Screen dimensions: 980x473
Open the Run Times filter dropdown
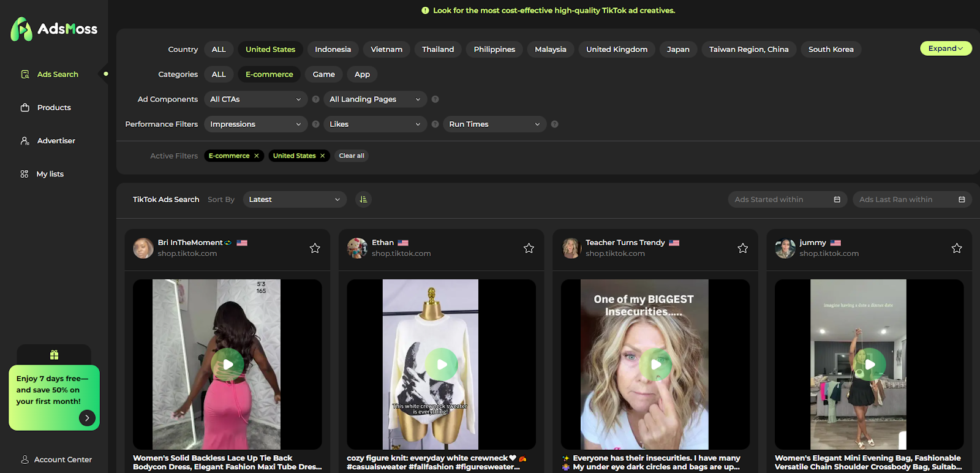495,124
